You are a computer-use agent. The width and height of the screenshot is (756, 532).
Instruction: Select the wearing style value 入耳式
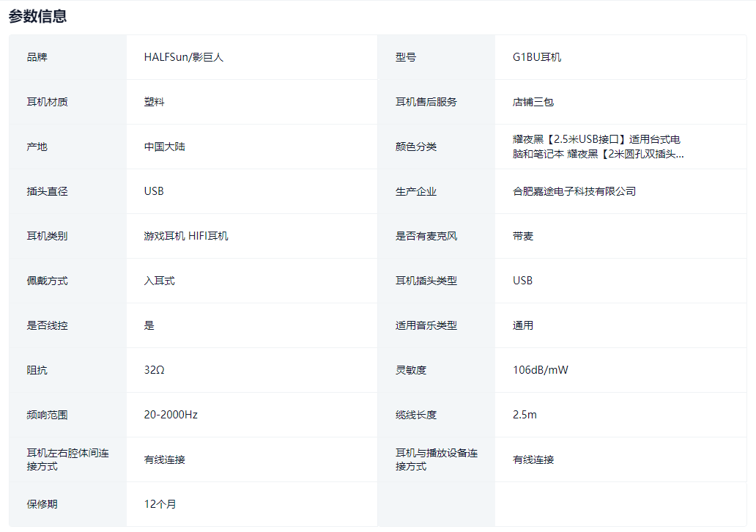(x=160, y=281)
